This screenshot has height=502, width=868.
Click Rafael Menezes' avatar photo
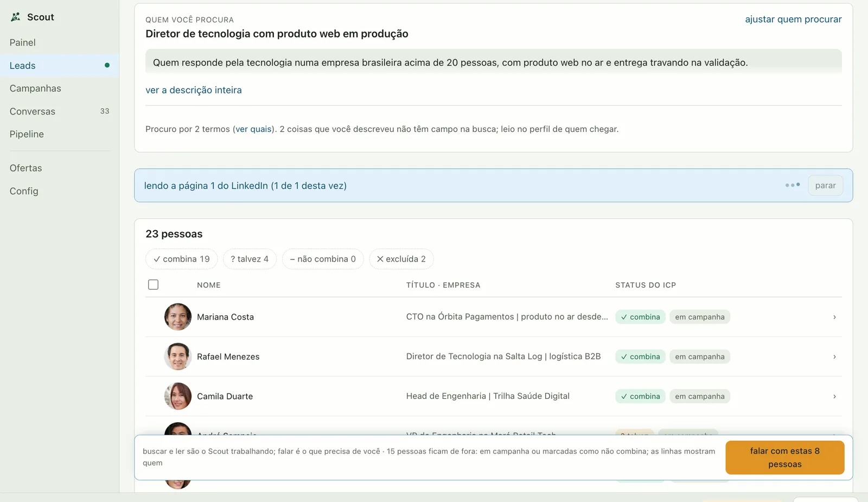tap(178, 357)
